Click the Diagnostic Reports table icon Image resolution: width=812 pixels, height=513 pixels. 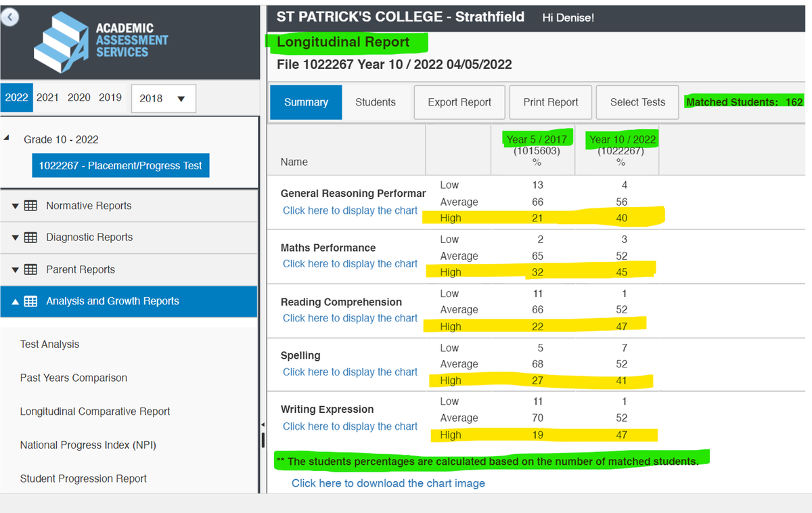30,238
